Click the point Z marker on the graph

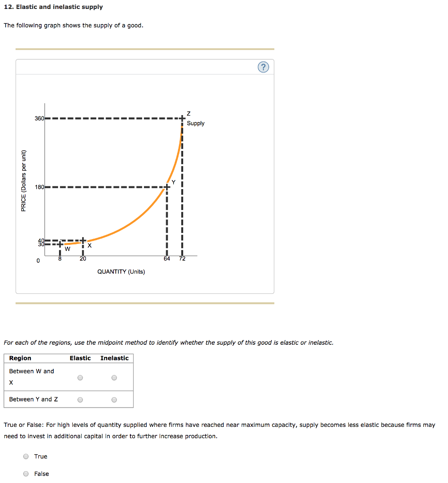[x=182, y=117]
